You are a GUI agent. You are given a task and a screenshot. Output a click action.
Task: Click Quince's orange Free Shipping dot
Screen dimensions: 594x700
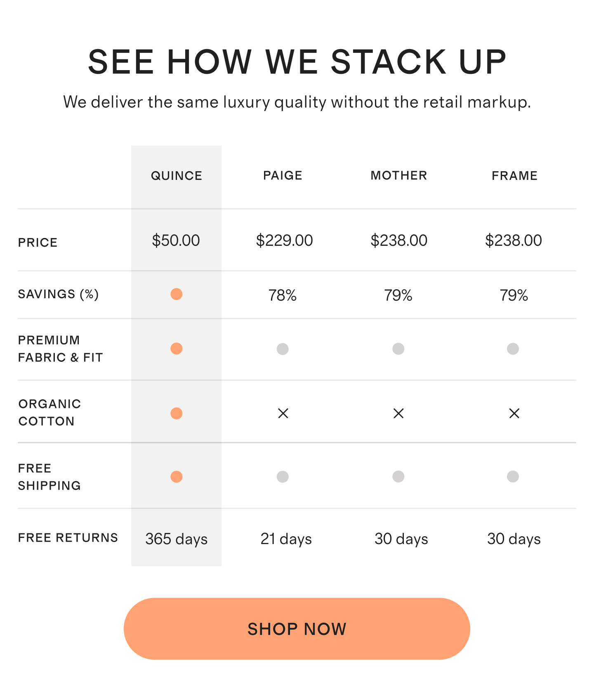coord(177,477)
